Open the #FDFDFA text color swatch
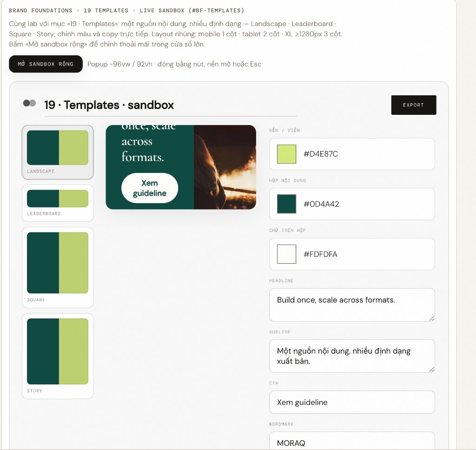 point(286,254)
